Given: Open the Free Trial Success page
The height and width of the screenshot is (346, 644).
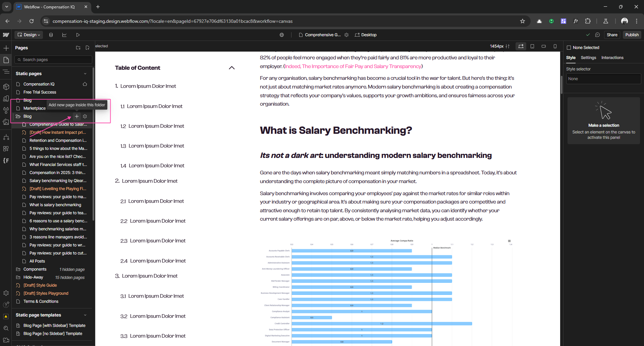Looking at the screenshot, I should (x=40, y=92).
